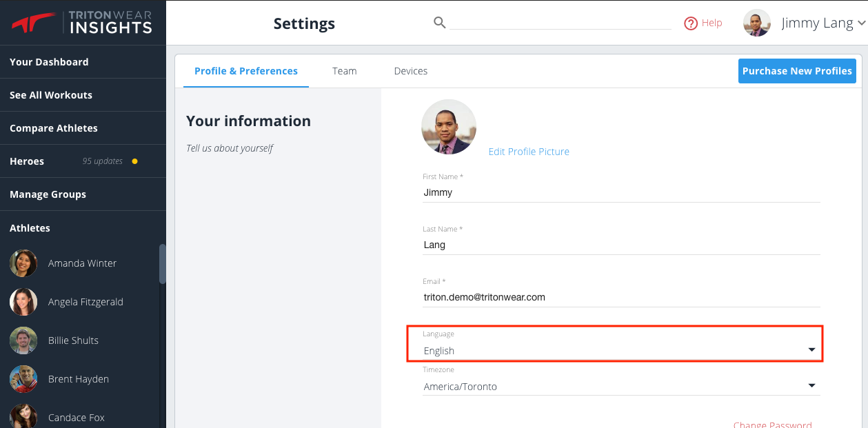Click the Athletes sidebar heading
868x428 pixels.
point(30,228)
